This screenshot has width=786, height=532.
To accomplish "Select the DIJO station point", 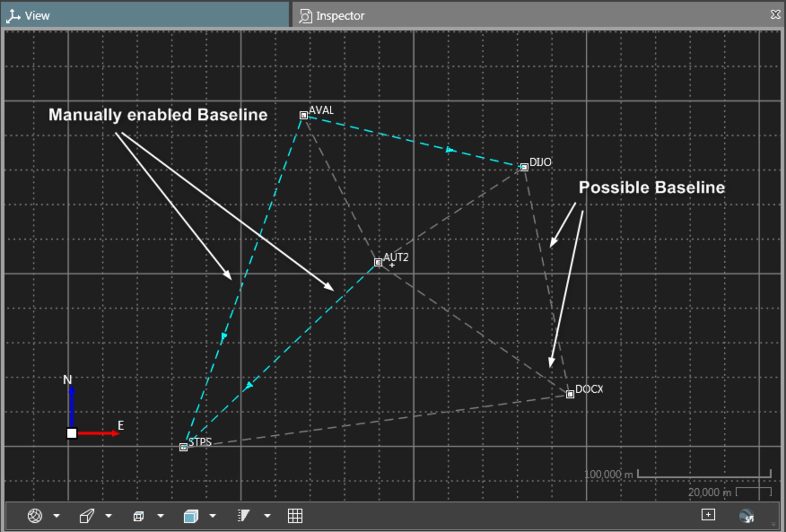I will click(524, 167).
